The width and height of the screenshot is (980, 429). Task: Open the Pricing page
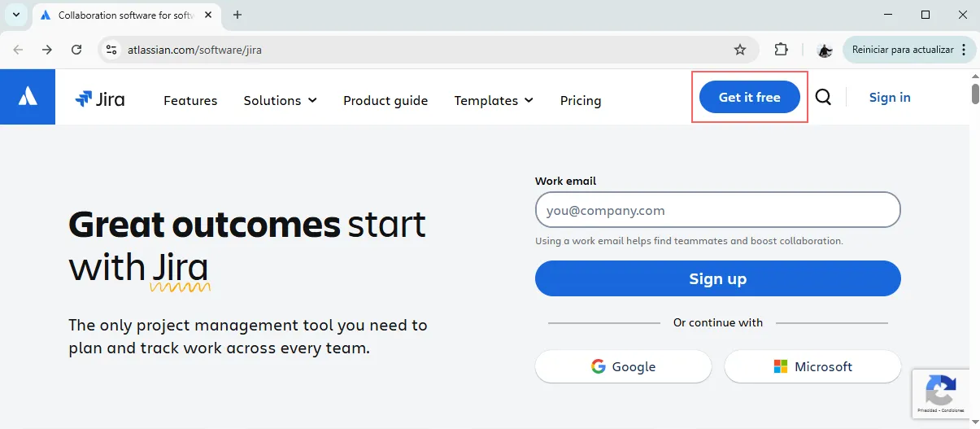(581, 100)
